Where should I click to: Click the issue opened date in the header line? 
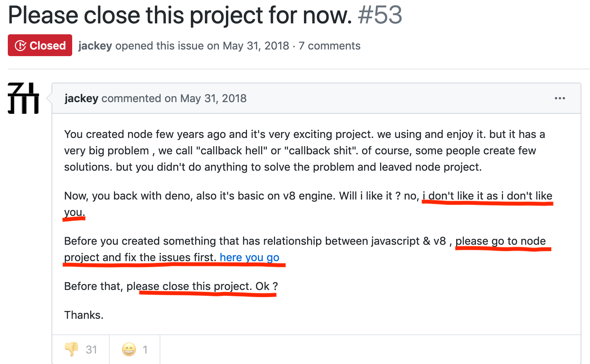pyautogui.click(x=256, y=46)
